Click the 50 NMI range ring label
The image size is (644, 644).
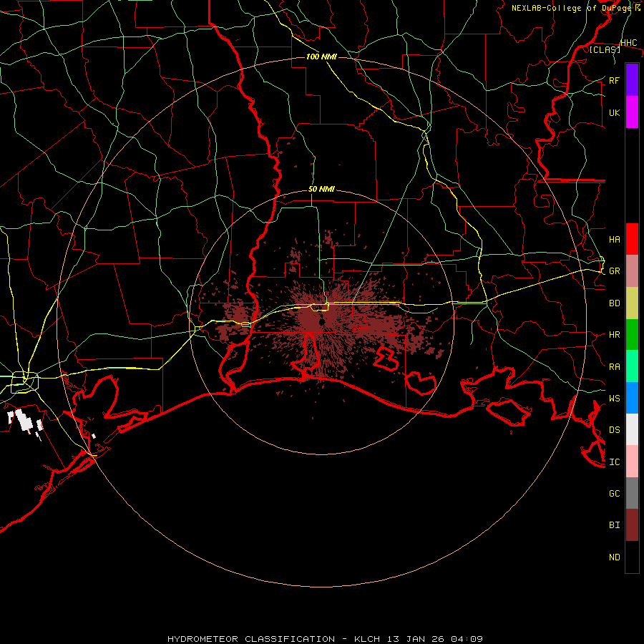321,189
